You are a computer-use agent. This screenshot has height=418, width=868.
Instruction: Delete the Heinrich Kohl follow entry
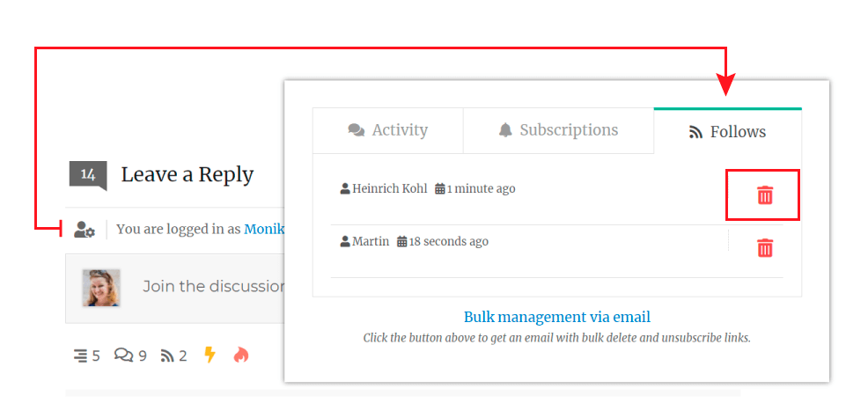(x=764, y=195)
